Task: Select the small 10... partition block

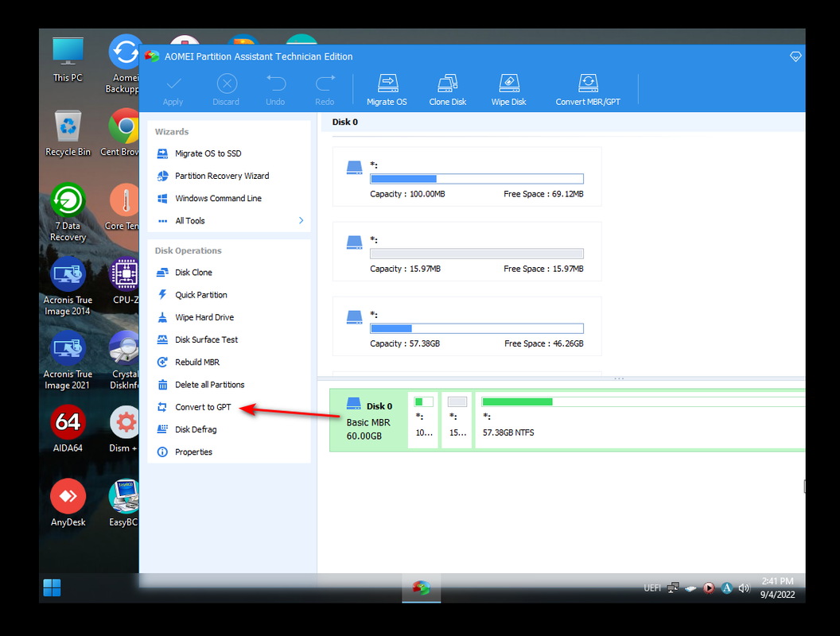Action: pos(423,421)
